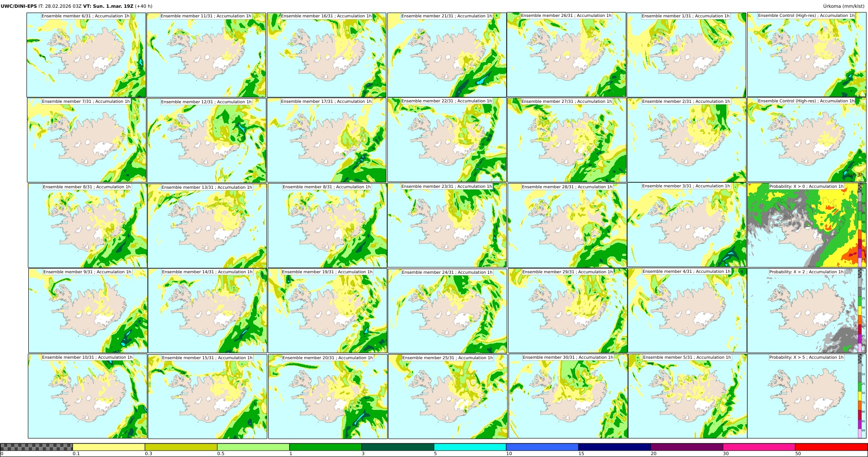Select the 'IT: 28.02.2026 03Z' initial time text
Image resolution: width=868 pixels, height=457 pixels.
pos(60,6)
